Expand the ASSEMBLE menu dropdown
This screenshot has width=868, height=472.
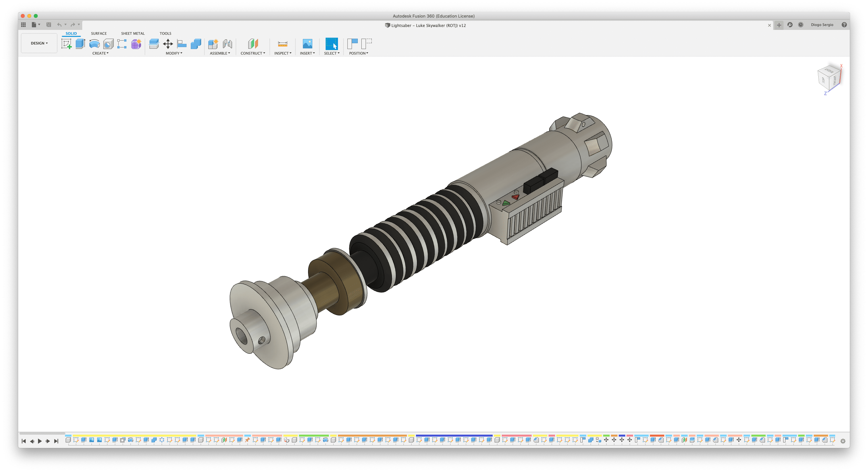coord(220,53)
